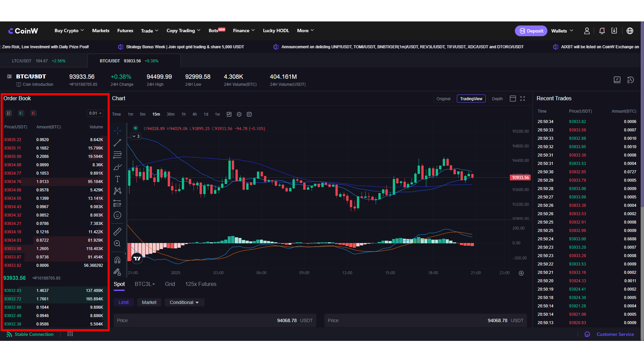Set chart interval to 1h
This screenshot has width=644, height=362.
pyautogui.click(x=183, y=114)
